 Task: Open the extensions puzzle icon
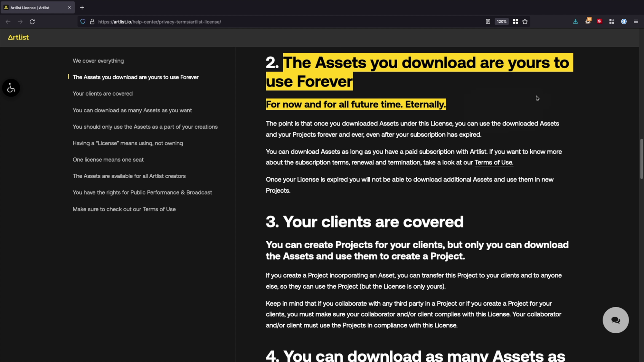click(611, 22)
